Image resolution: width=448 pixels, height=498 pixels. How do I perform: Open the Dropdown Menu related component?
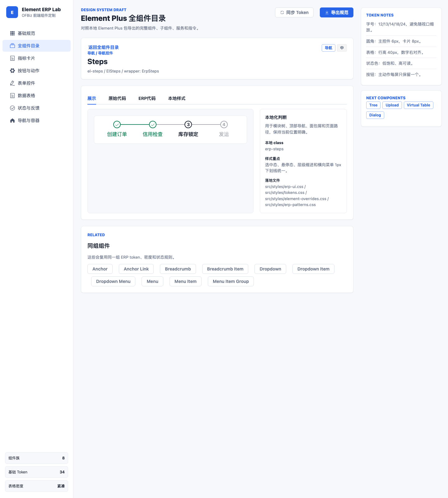pyautogui.click(x=113, y=281)
